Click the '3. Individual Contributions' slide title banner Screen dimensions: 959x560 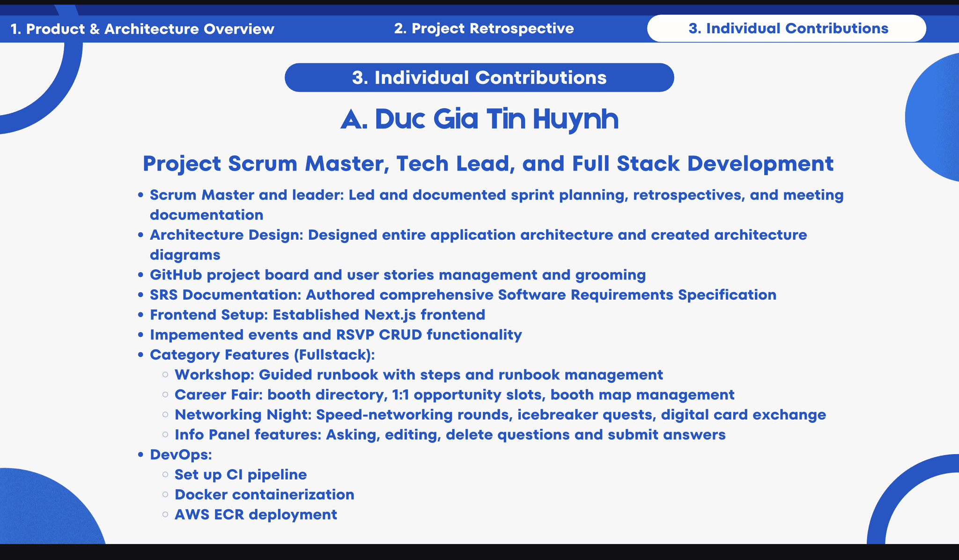pos(479,77)
